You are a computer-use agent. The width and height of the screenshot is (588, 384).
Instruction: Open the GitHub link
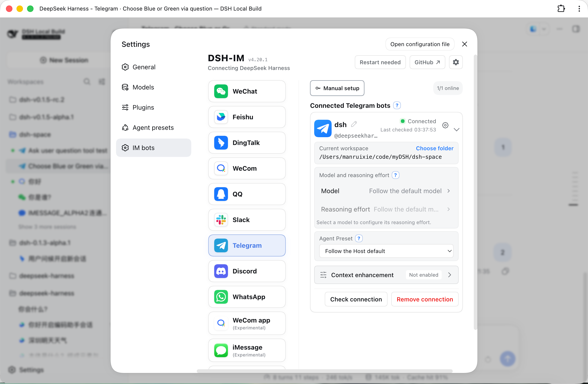point(427,62)
